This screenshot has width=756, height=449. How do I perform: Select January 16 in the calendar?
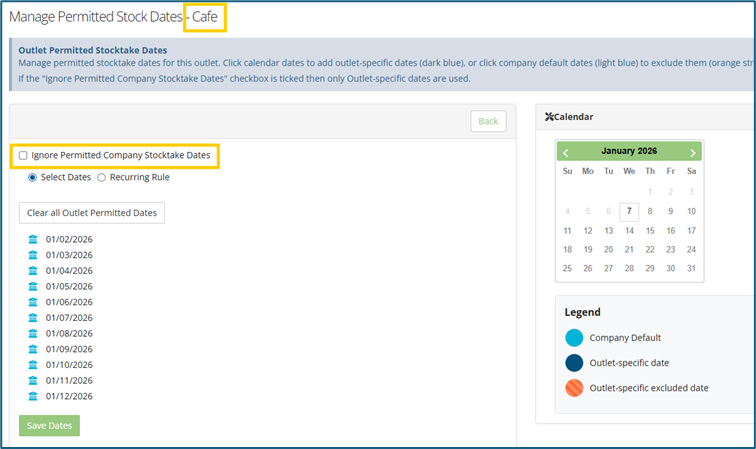[671, 231]
